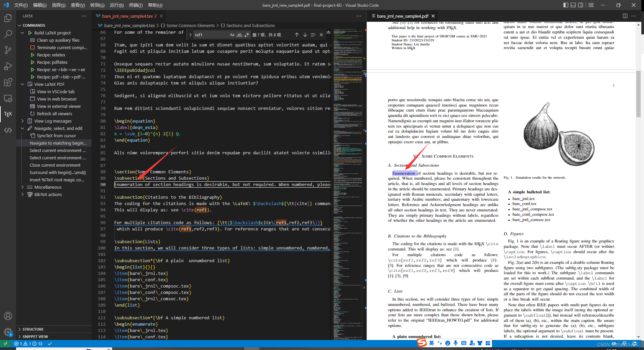This screenshot has width=644, height=350.
Task: Click the Sogou input icon in taskbar
Action: point(422,343)
